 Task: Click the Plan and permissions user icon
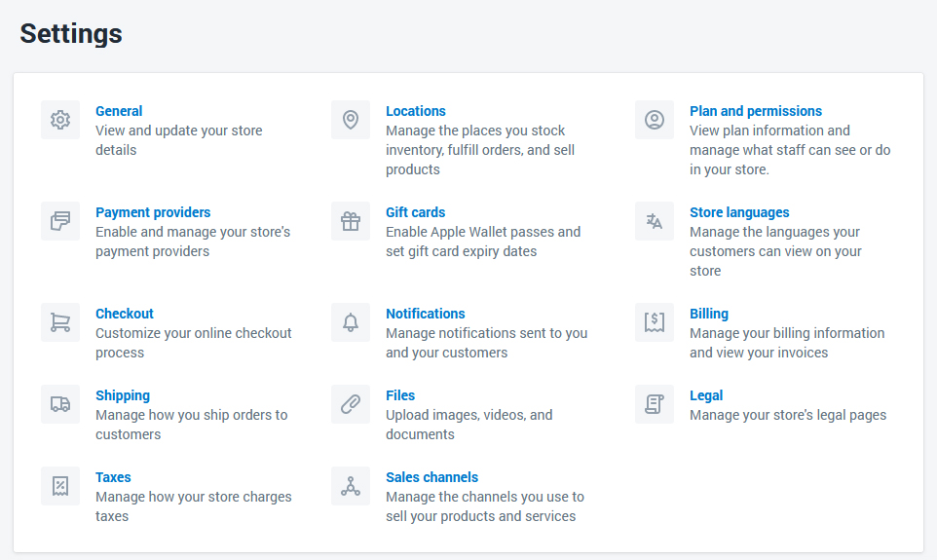655,120
